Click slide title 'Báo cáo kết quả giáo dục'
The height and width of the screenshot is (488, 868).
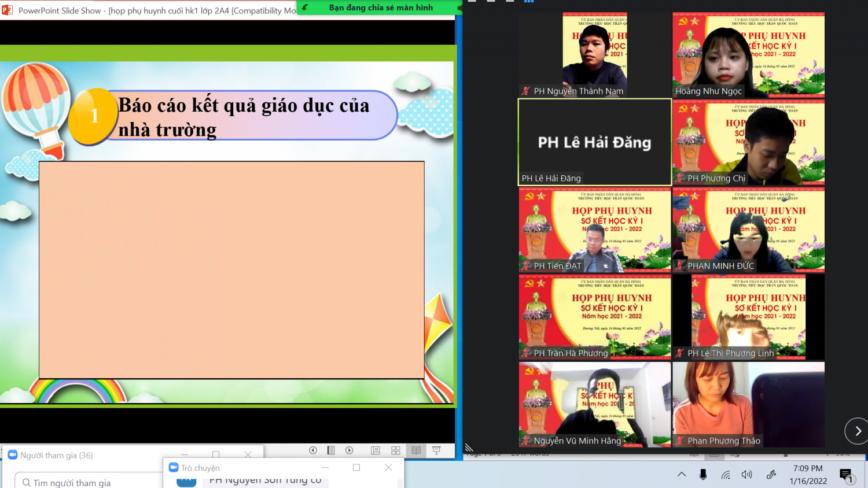pos(244,117)
